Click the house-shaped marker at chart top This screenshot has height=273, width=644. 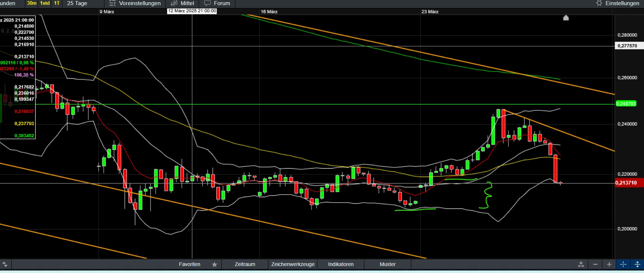point(566,18)
